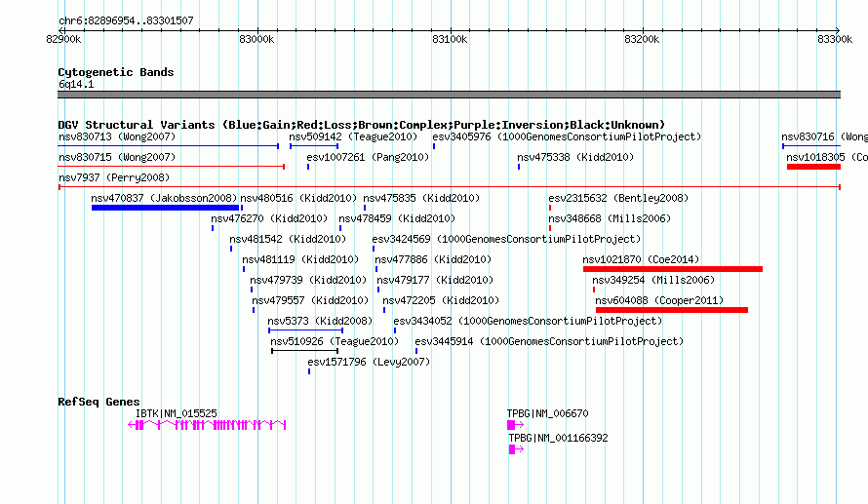The width and height of the screenshot is (868, 504).
Task: Click the chr6:82896954..83301507 coordinates text
Action: (126, 21)
